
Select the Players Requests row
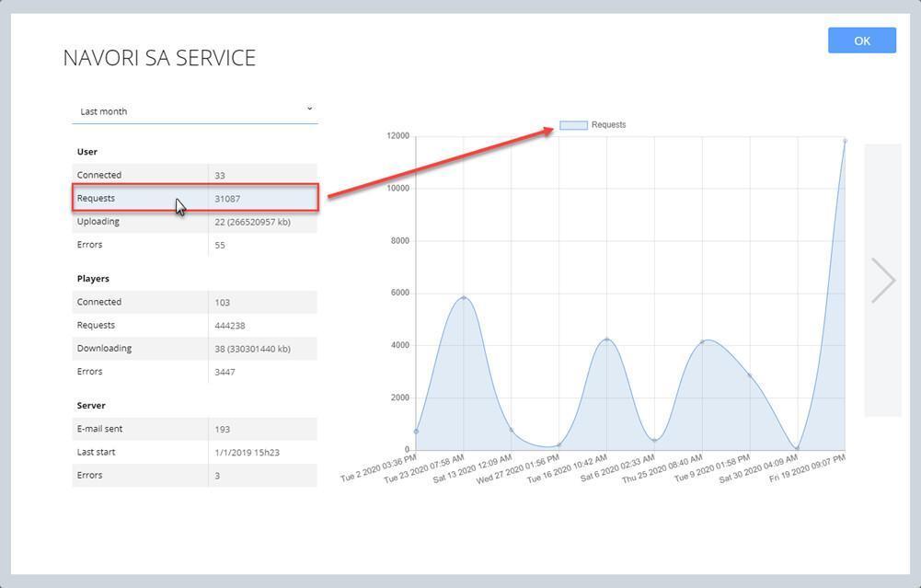(x=195, y=325)
